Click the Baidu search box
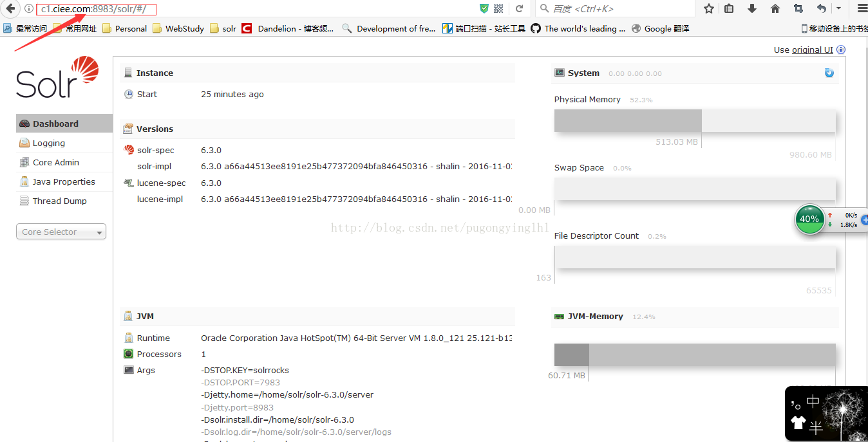The image size is (868, 442). [x=615, y=8]
